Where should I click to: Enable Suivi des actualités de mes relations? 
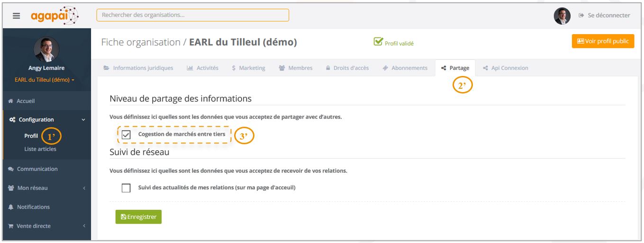(126, 188)
